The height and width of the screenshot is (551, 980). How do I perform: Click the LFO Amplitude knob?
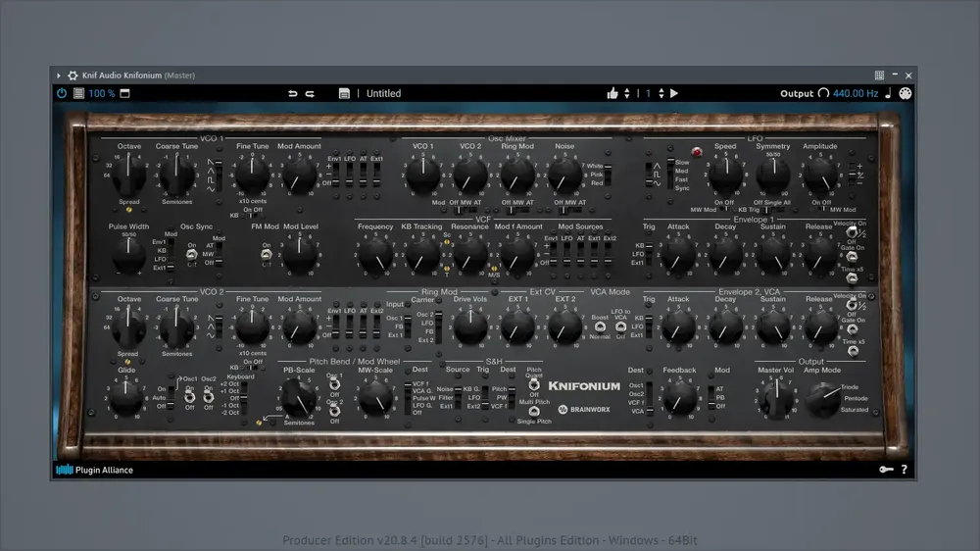820,175
